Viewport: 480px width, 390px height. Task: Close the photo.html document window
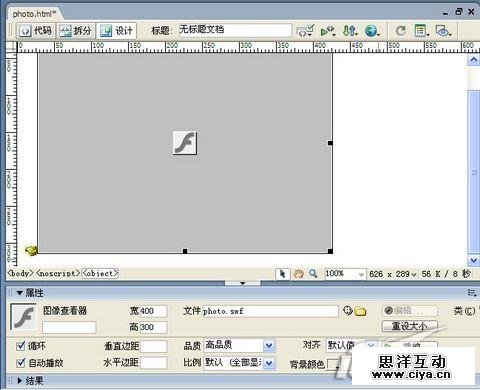click(471, 12)
